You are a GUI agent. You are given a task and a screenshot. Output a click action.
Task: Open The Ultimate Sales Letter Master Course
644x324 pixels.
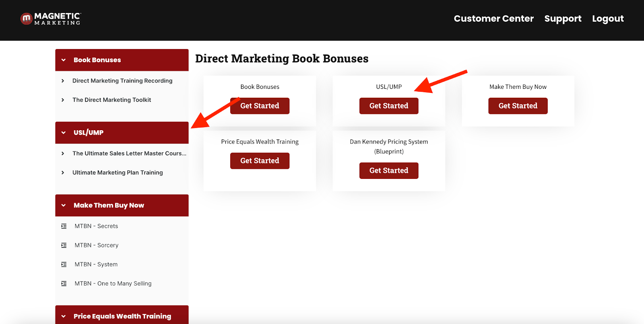click(129, 154)
